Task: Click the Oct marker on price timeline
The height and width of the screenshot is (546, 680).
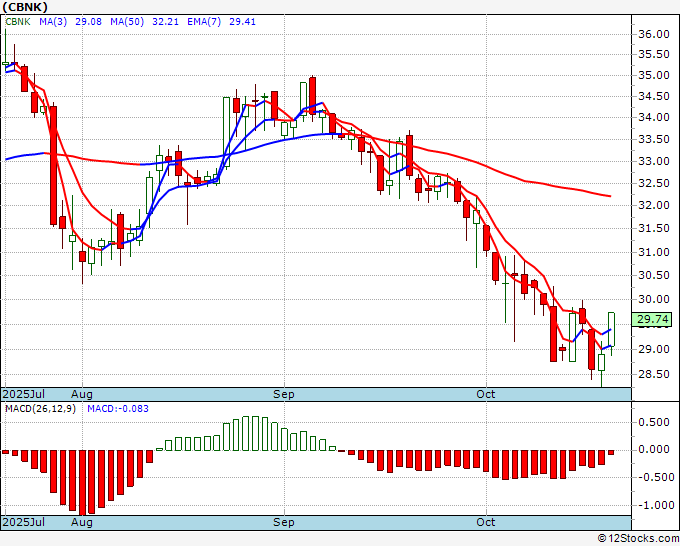Action: pyautogui.click(x=486, y=395)
